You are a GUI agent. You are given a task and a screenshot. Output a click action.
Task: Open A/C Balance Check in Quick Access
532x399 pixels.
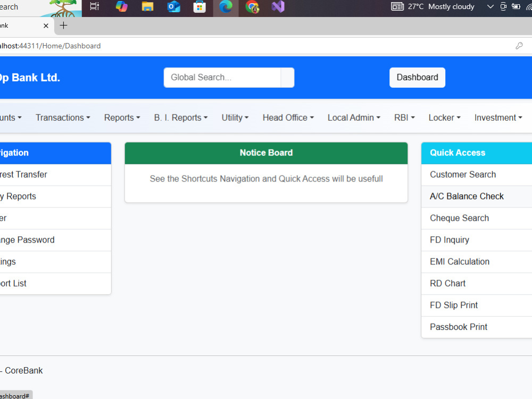(476, 196)
